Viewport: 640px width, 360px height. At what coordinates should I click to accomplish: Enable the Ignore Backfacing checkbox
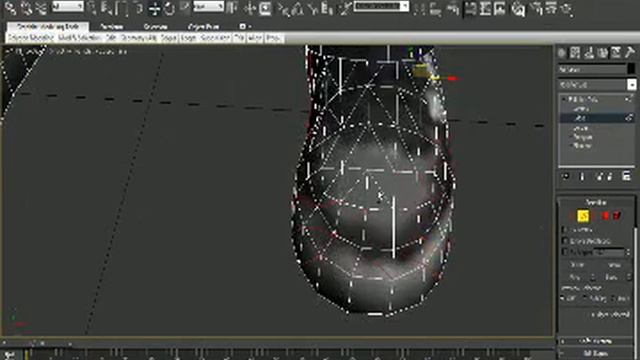coord(565,241)
